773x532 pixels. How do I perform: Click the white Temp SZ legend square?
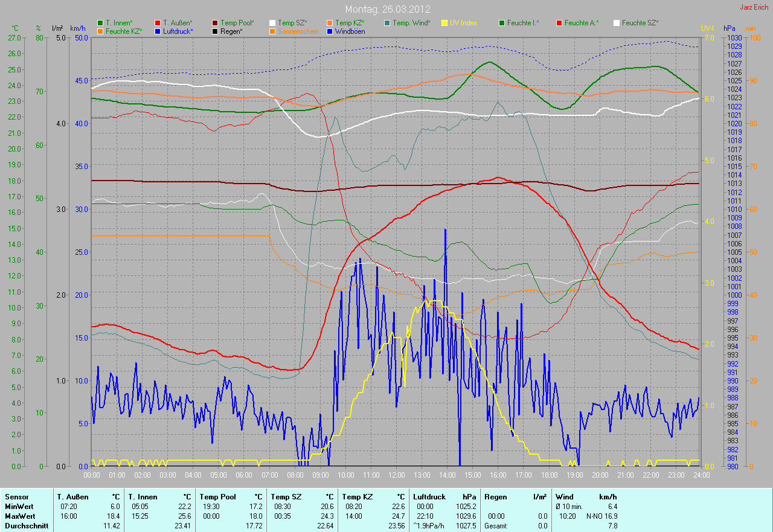[272, 23]
